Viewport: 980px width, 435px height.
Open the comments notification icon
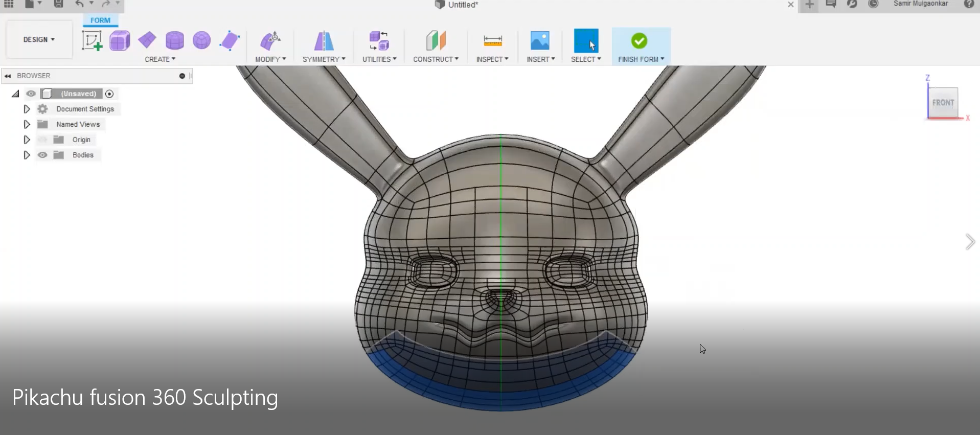click(831, 4)
